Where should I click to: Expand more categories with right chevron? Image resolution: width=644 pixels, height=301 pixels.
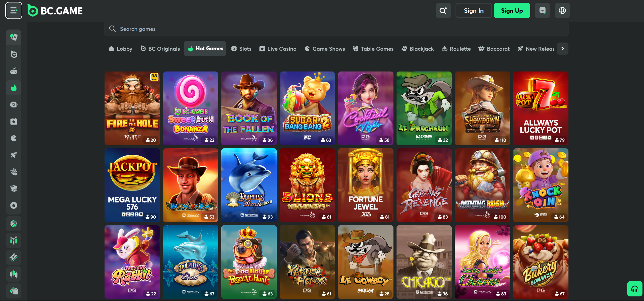pyautogui.click(x=562, y=49)
